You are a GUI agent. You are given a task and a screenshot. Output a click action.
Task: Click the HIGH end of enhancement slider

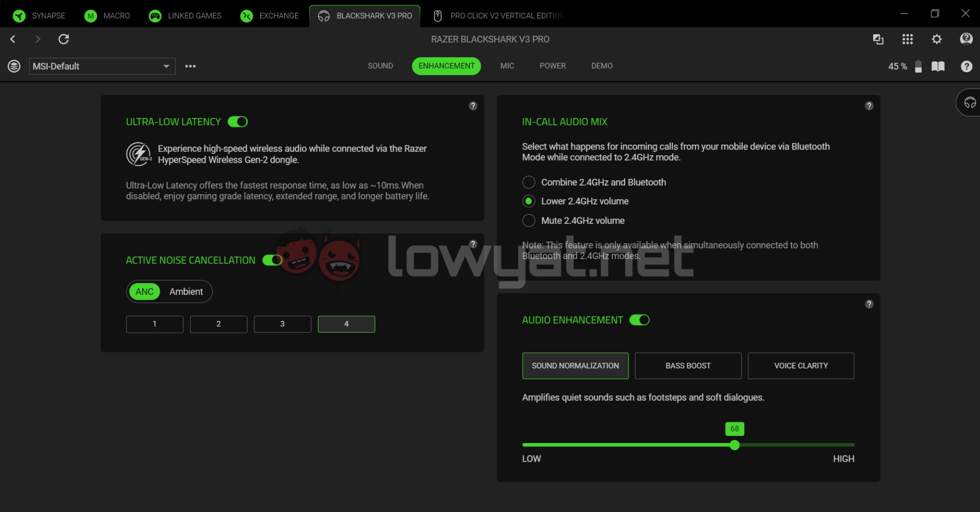coord(844,459)
